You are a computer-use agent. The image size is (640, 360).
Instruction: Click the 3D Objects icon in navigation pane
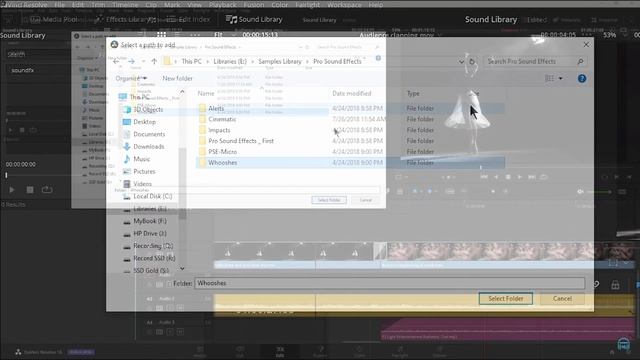(x=127, y=109)
